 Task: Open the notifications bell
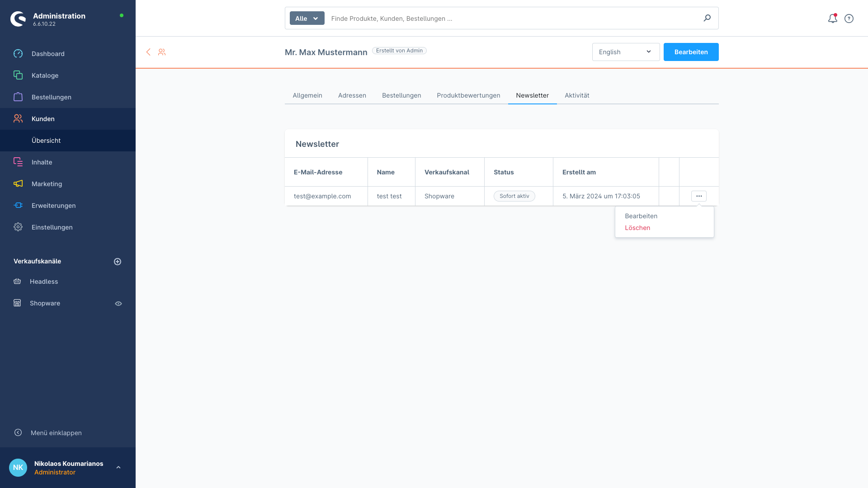[x=833, y=19]
